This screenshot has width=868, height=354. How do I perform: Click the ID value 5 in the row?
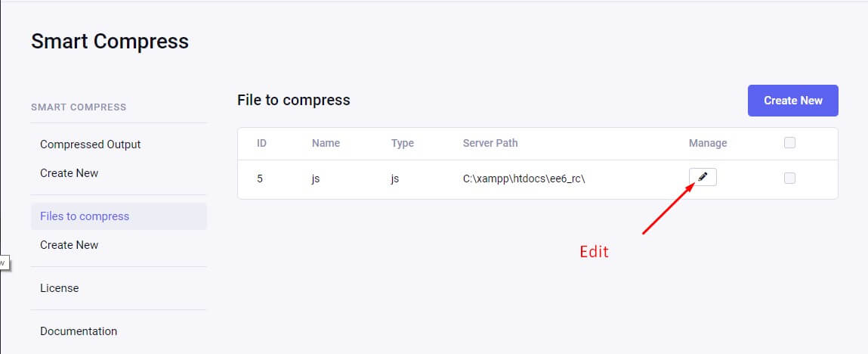tap(260, 179)
